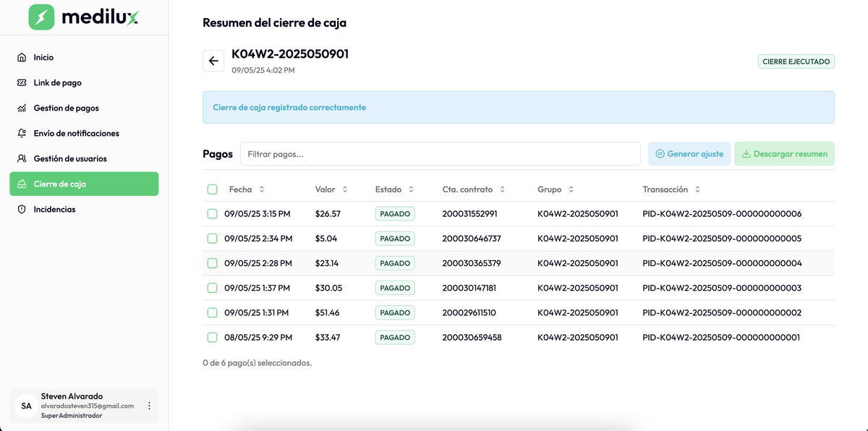Click the 0 de 6 pago(s) seleccionados text
The height and width of the screenshot is (431, 868).
(x=258, y=362)
